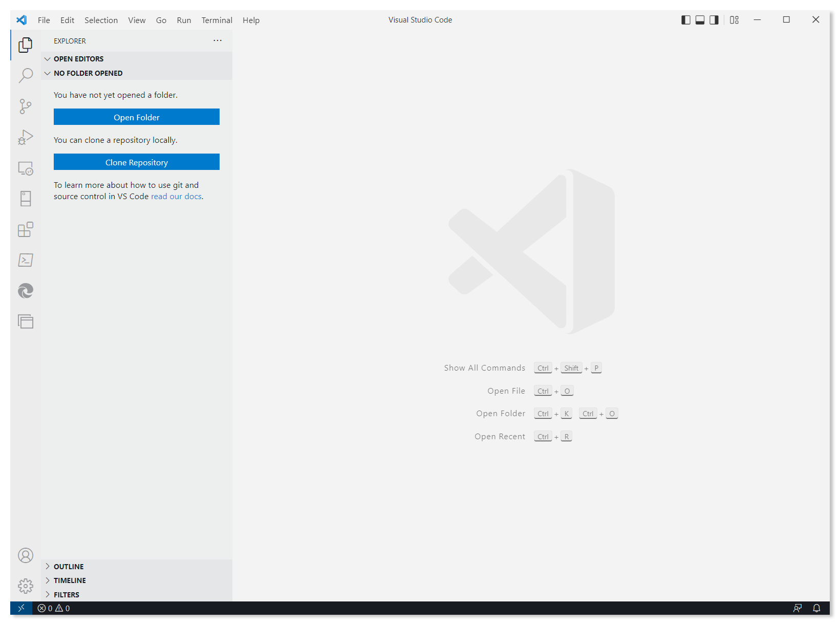Open the Go menu

(x=161, y=20)
